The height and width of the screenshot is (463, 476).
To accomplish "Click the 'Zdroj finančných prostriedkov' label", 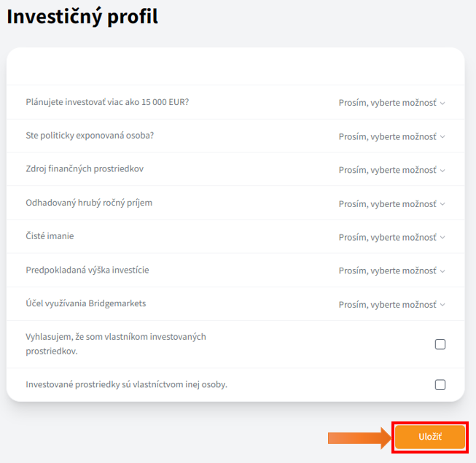I will [85, 169].
